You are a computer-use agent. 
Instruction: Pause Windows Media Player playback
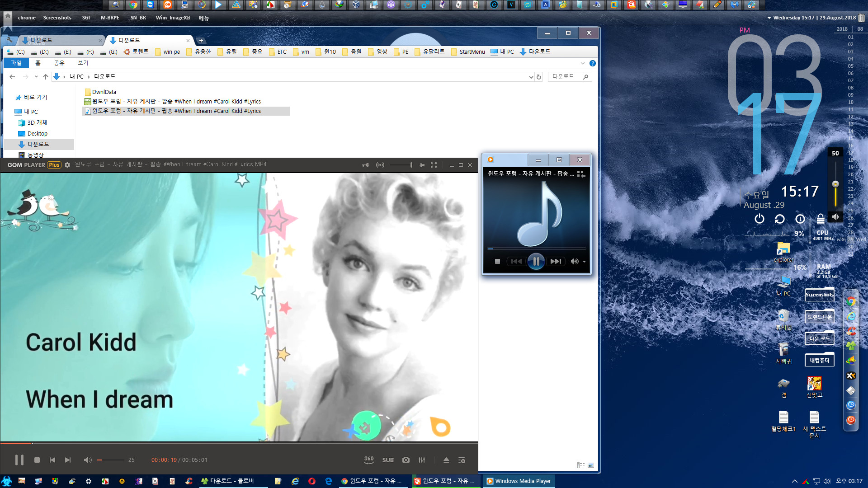(x=536, y=261)
